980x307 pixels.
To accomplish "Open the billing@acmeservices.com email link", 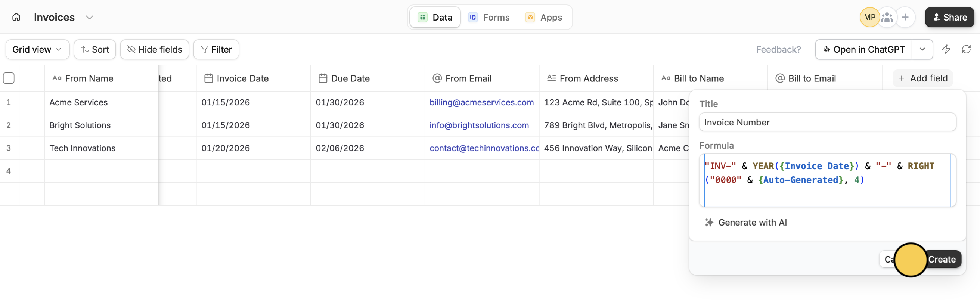I will click(481, 102).
